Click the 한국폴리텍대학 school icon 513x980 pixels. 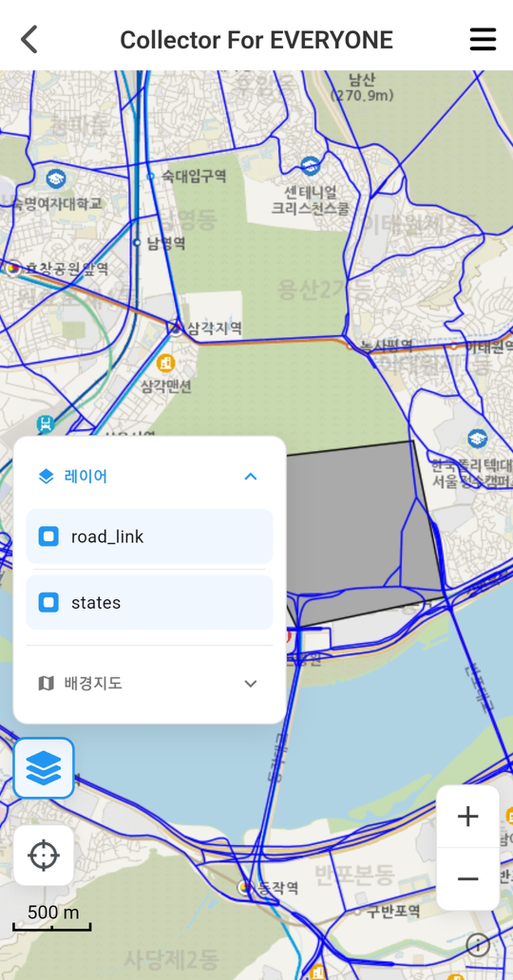coord(477,438)
